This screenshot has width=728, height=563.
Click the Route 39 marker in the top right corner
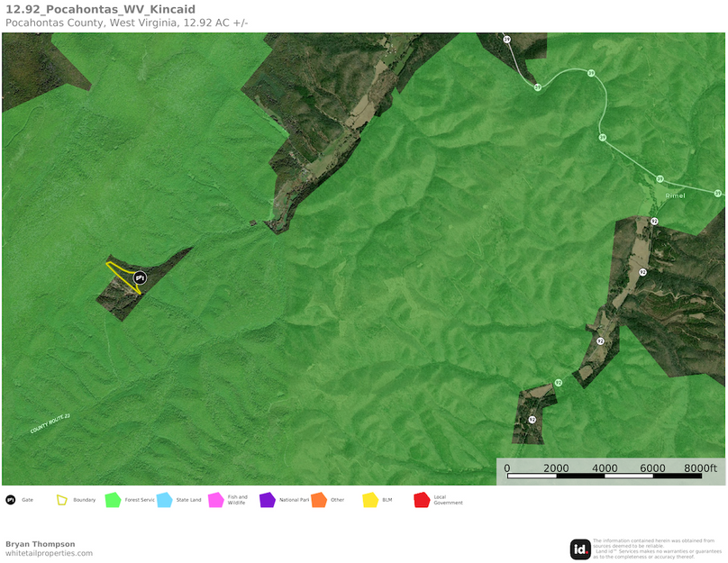click(x=509, y=40)
